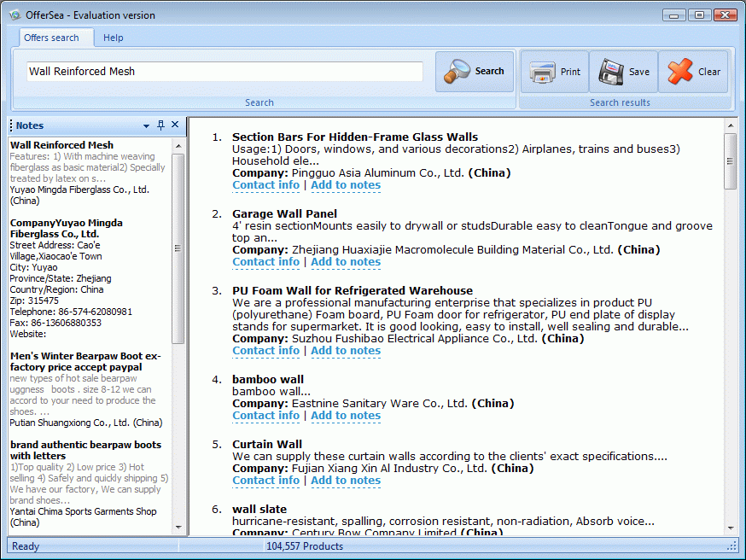Click the OfferSea app icon in title bar
The width and height of the screenshot is (746, 560).
coord(15,15)
